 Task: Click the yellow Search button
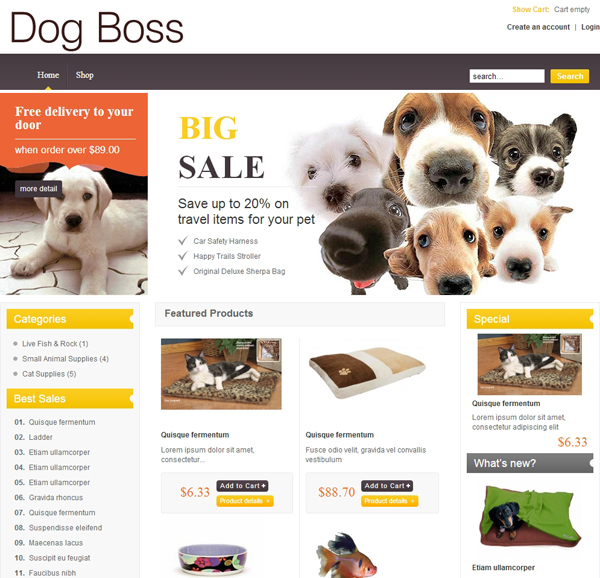(569, 76)
